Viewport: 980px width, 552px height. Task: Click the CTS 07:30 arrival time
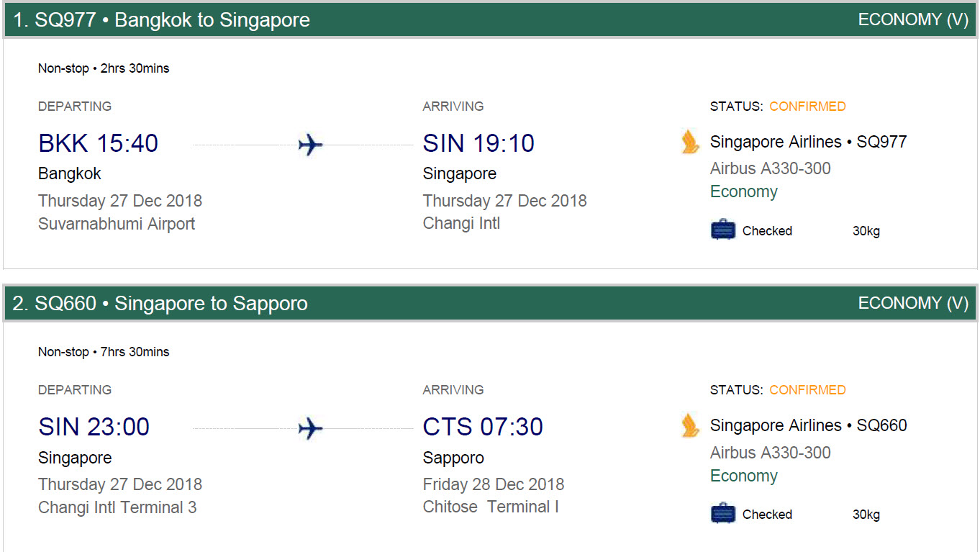483,427
